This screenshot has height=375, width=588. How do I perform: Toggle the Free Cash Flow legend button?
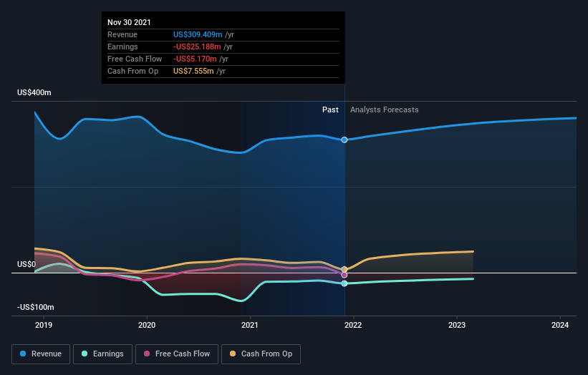tap(177, 354)
